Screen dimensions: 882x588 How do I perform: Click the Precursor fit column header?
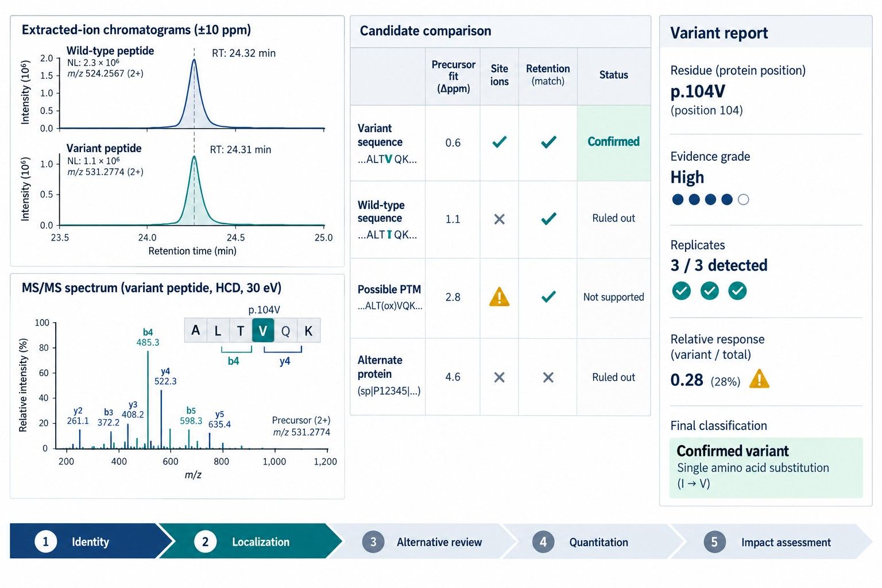(x=453, y=76)
